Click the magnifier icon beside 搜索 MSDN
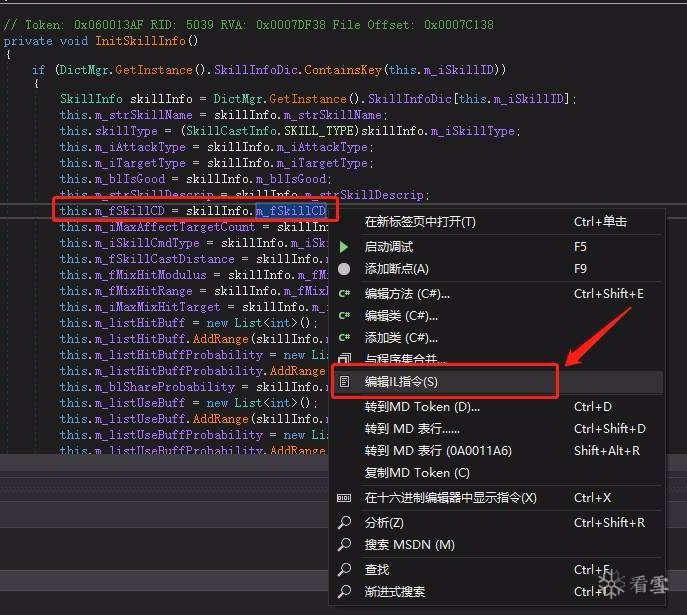This screenshot has width=687, height=615. coord(344,545)
